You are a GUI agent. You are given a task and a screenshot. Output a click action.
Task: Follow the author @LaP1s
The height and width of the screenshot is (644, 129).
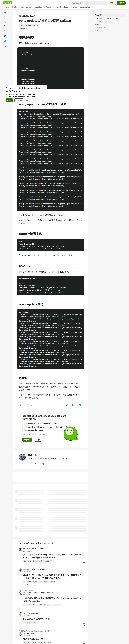(x=33, y=463)
